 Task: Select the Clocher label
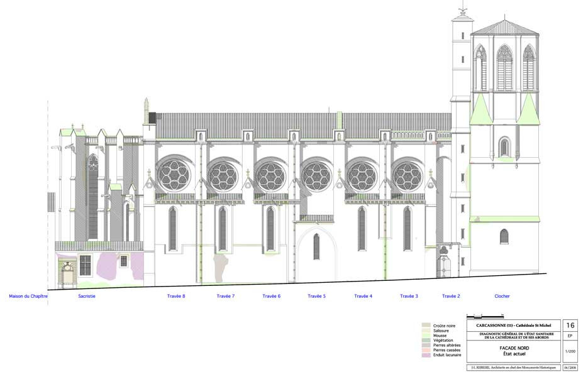coord(502,296)
